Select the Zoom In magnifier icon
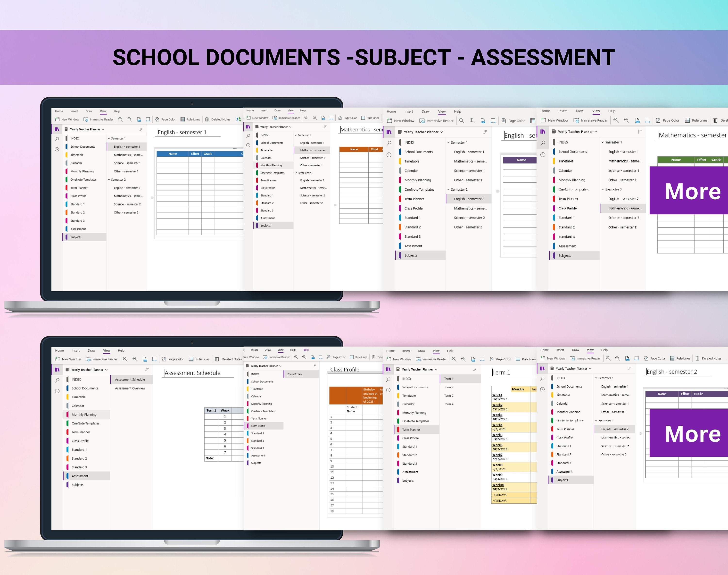The width and height of the screenshot is (728, 575). coord(130,119)
